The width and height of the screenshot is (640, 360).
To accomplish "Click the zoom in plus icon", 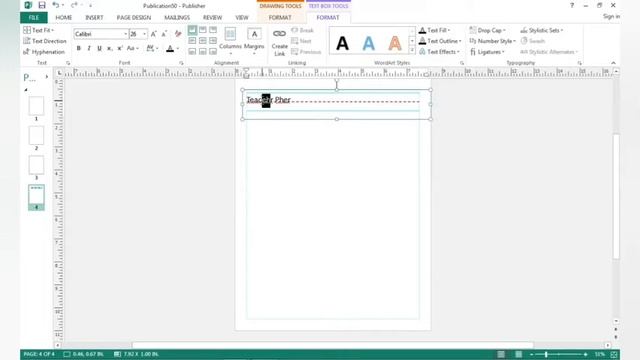I will [x=585, y=354].
